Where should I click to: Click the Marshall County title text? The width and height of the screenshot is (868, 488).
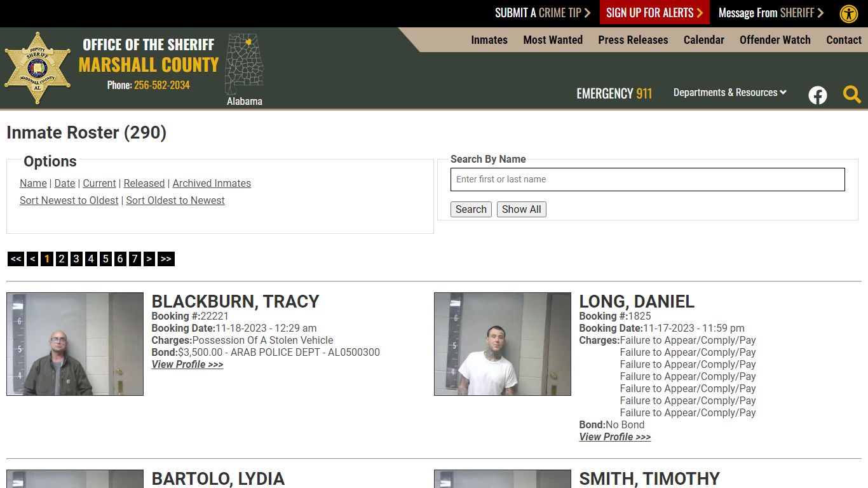click(149, 65)
